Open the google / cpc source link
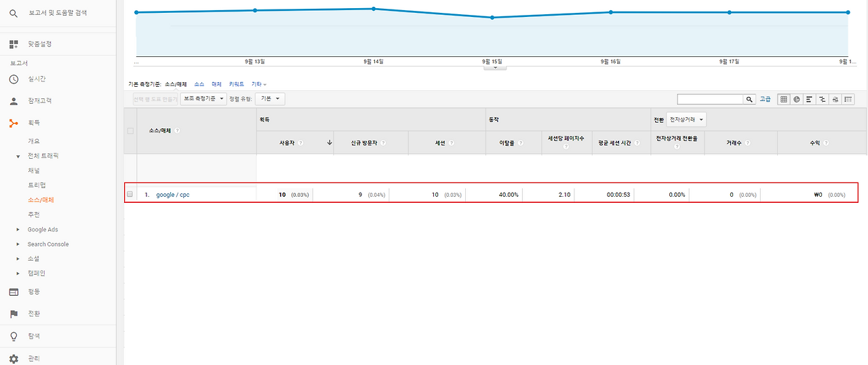 [173, 195]
